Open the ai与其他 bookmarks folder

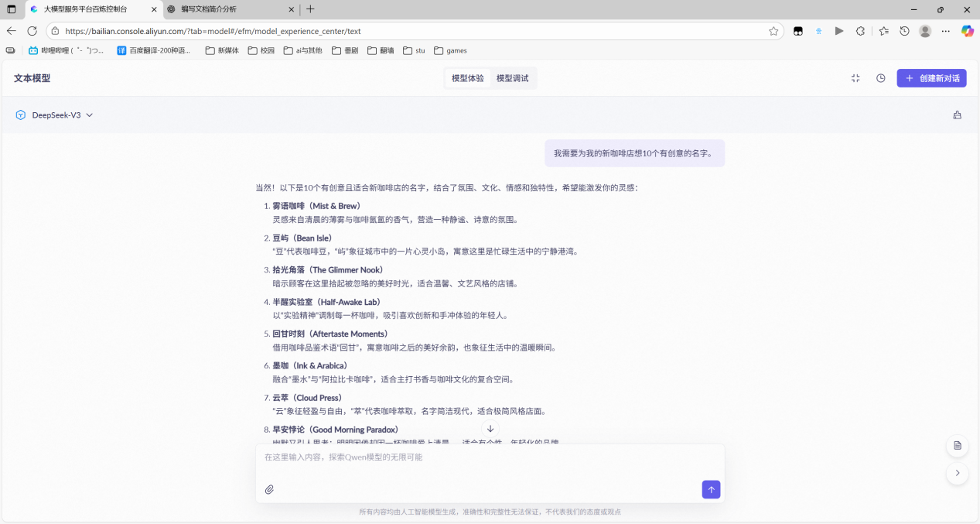[303, 50]
